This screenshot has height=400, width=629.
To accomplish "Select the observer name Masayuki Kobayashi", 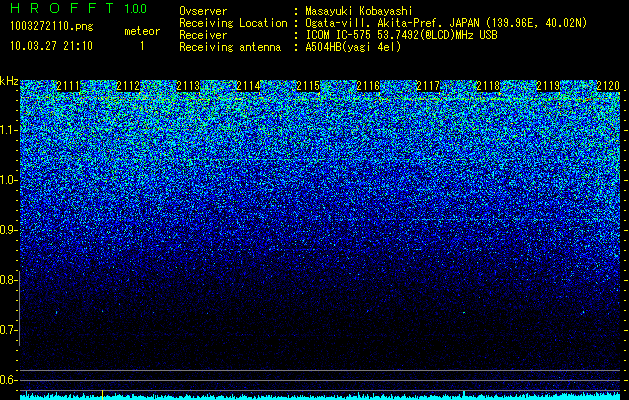I will click(x=359, y=11).
